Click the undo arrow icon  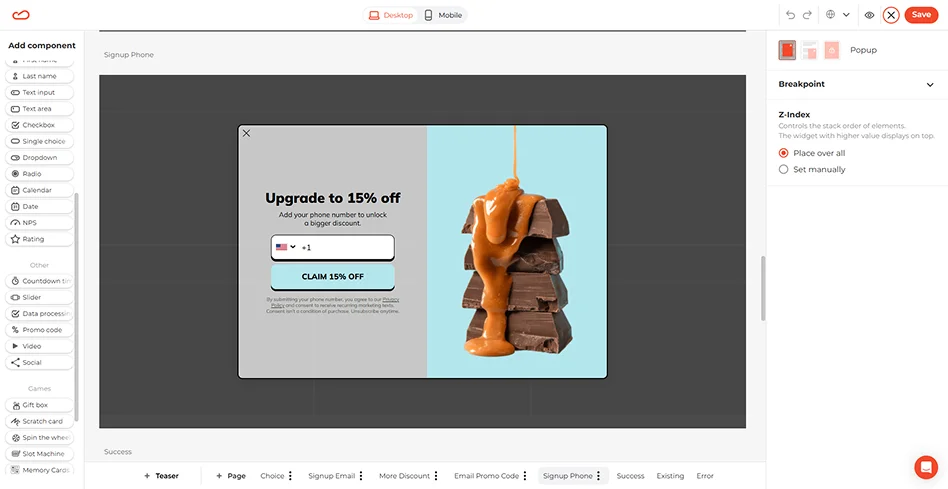(790, 15)
